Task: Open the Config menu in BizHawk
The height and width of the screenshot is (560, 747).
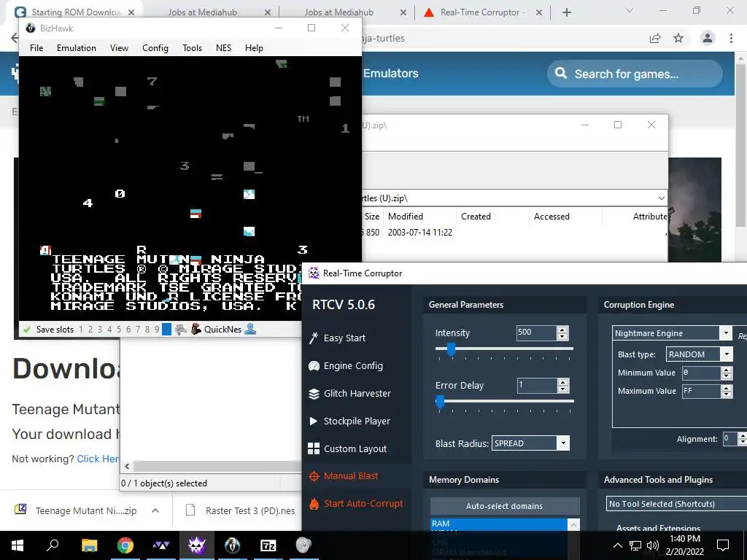Action: point(155,47)
